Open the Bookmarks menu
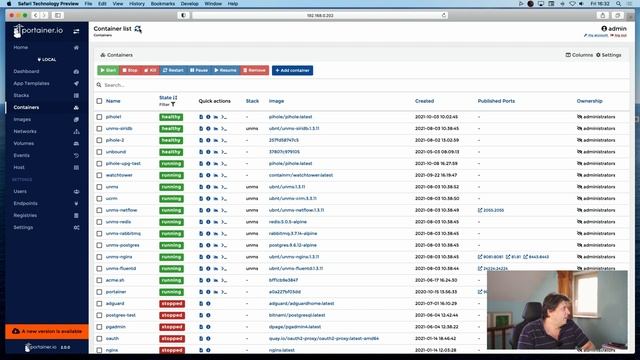Image resolution: width=640 pixels, height=360 pixels. 163,4
